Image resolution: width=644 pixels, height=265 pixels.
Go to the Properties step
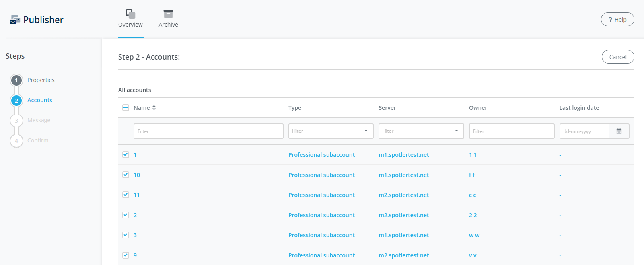coord(41,80)
